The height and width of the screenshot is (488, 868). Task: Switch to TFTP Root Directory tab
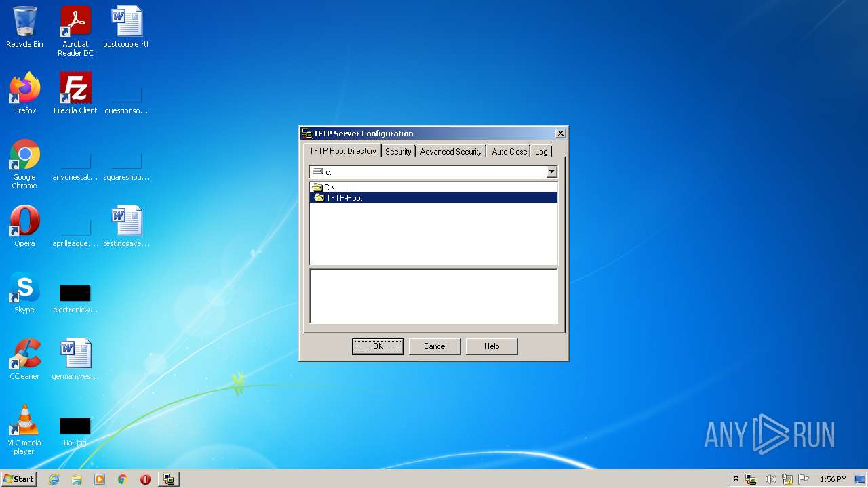click(342, 151)
